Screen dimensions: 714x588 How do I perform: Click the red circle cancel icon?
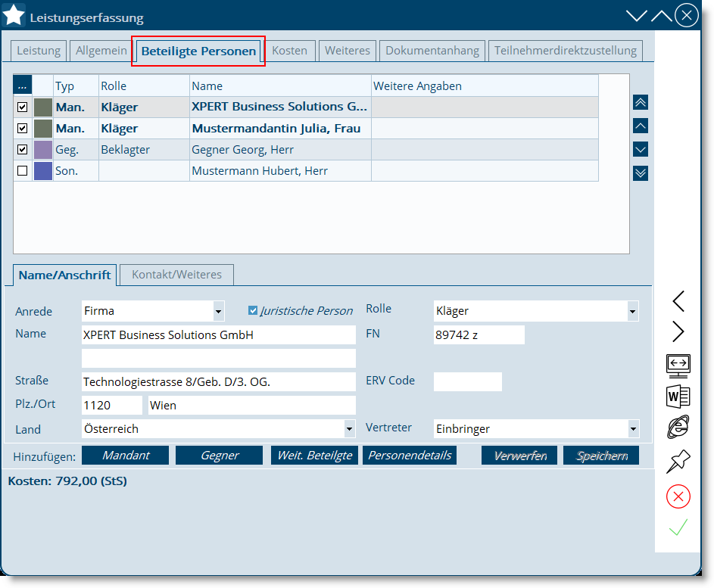[678, 496]
